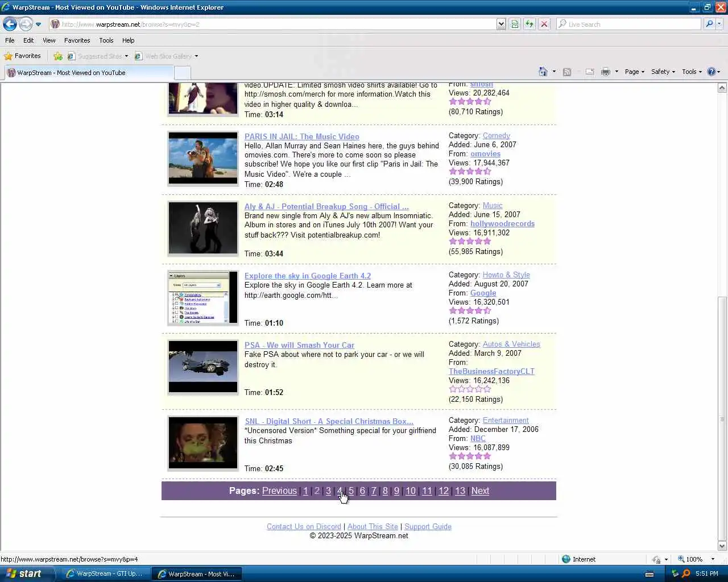Click the Home icon in command bar

543,72
